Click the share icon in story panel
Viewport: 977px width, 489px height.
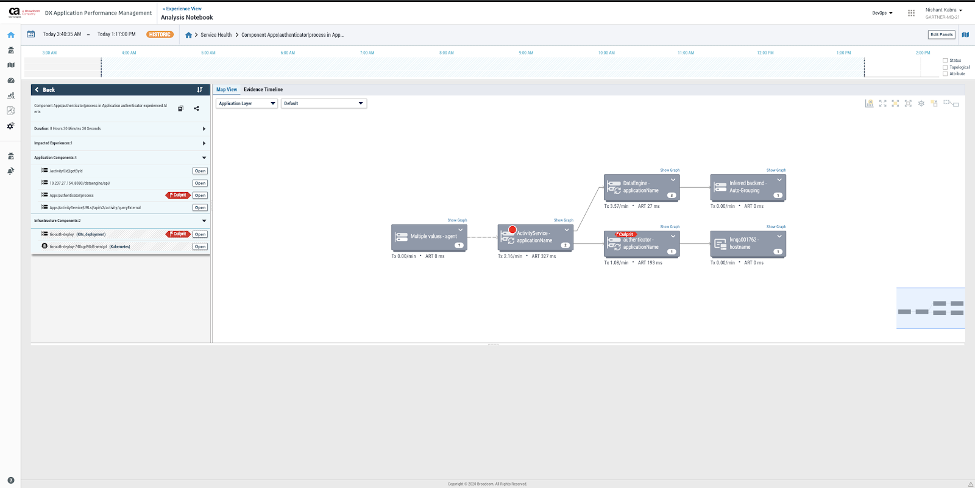coord(196,108)
